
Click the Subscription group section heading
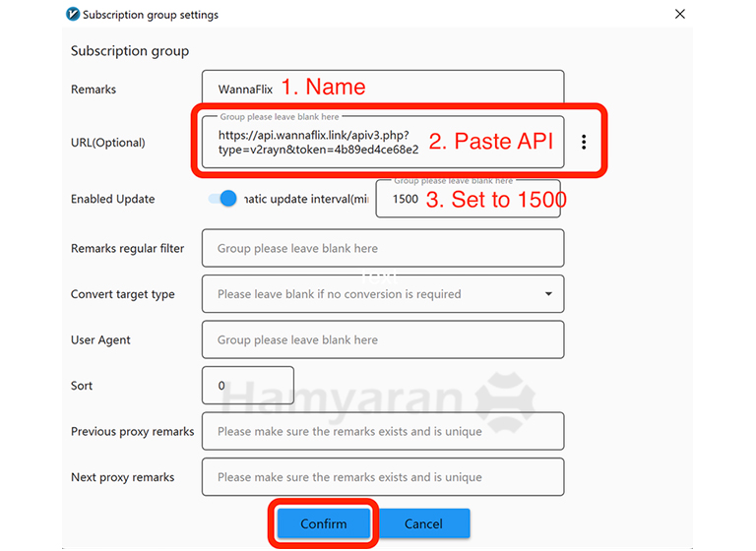click(x=129, y=50)
